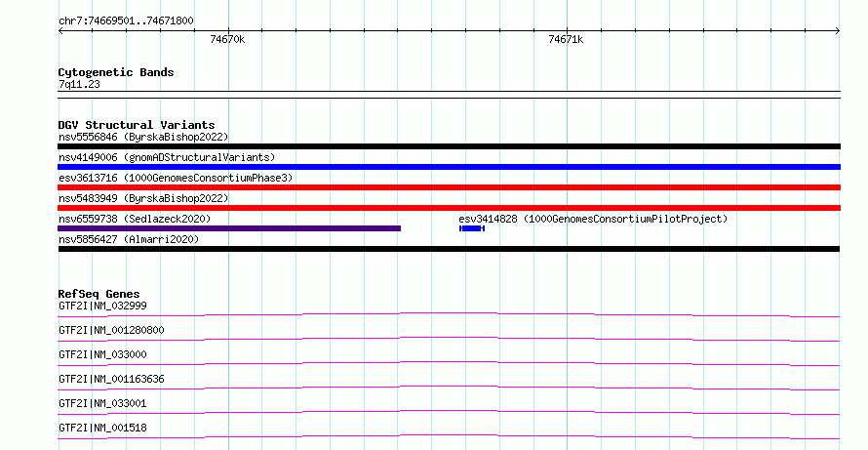The height and width of the screenshot is (450, 868).
Task: Open nsv5856427 (Almarri2020) variant label
Action: tap(129, 239)
